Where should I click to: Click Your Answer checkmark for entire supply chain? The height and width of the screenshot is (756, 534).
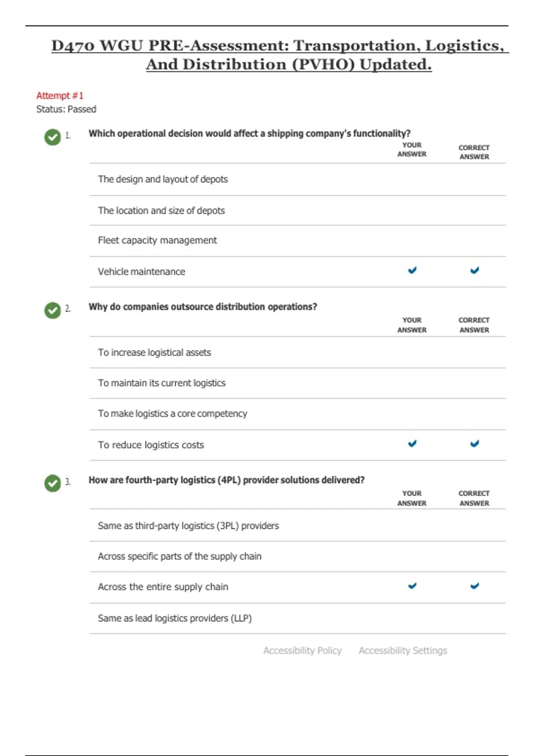pyautogui.click(x=412, y=586)
